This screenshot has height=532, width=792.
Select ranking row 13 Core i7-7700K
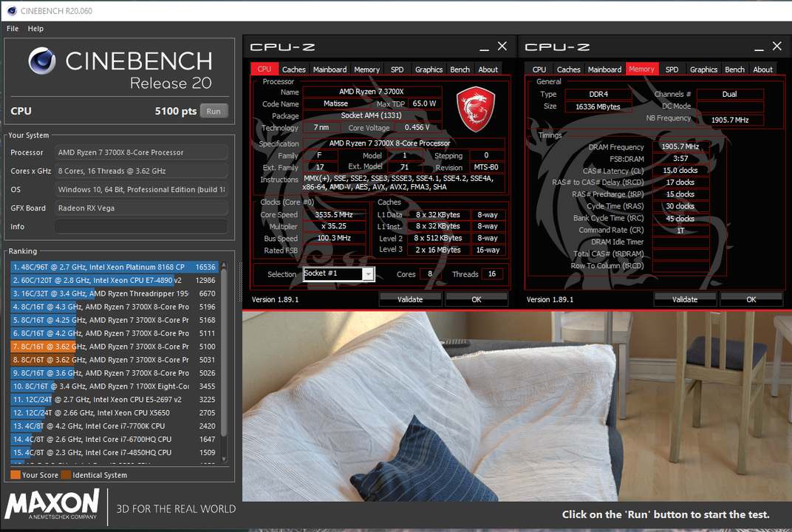tap(115, 426)
